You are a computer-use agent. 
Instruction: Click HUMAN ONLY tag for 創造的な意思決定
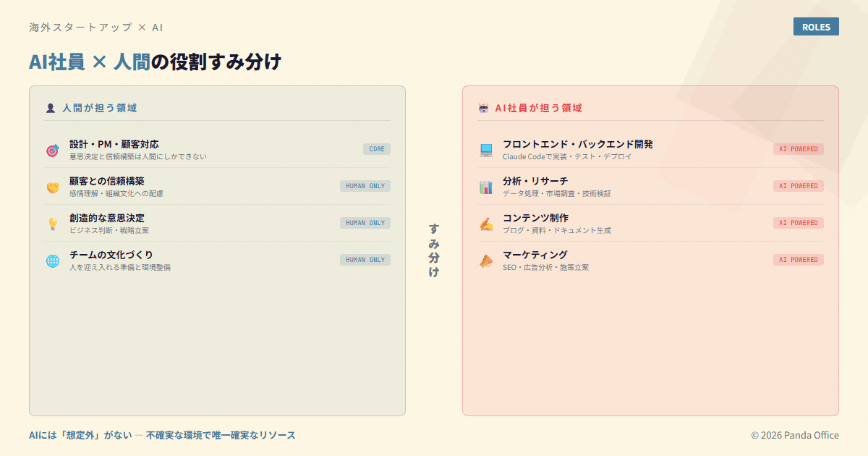365,223
